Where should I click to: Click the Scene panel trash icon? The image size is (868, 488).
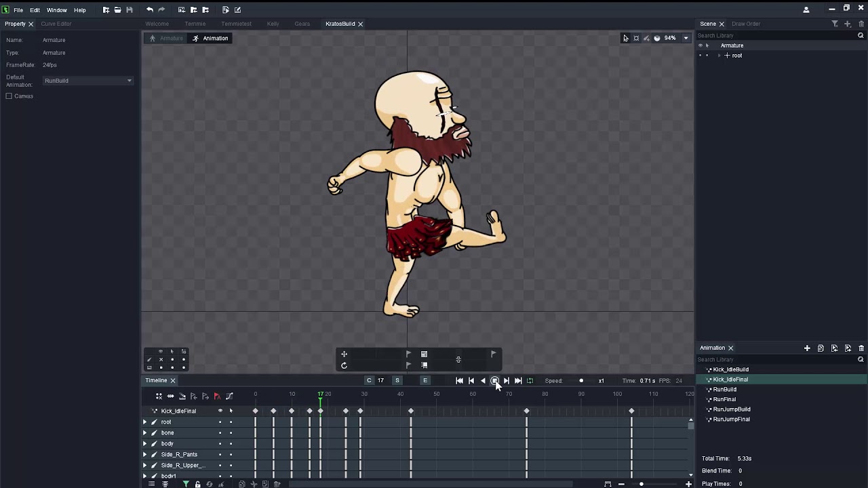[861, 24]
